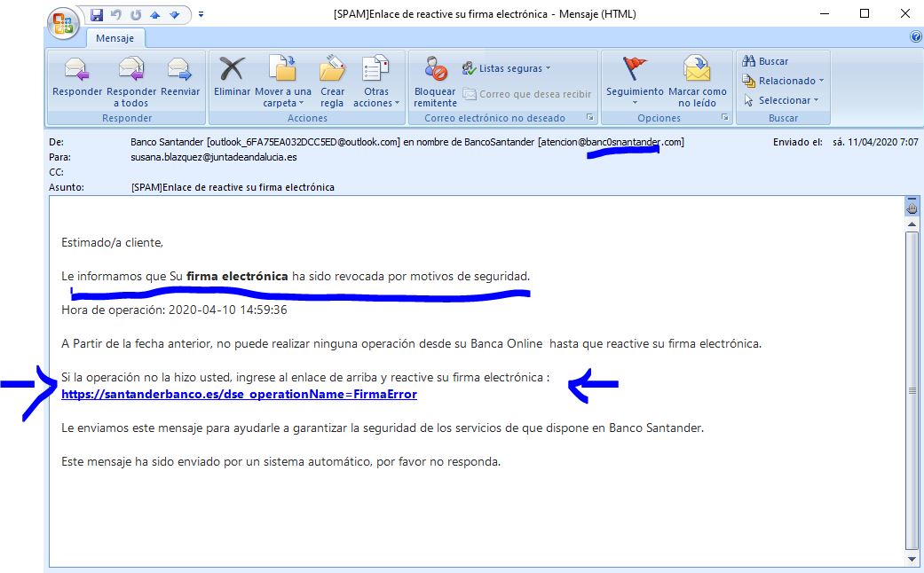924x573 pixels.
Task: Open Correo electrónico no deseado dialog launcher
Action: tap(590, 118)
